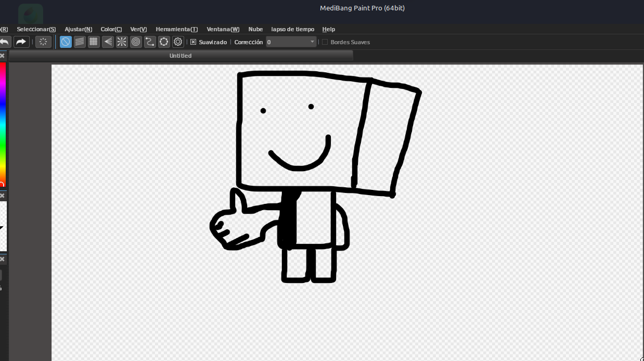The image size is (644, 361).
Task: Activate the Grid Snap tool
Action: [x=94, y=42]
